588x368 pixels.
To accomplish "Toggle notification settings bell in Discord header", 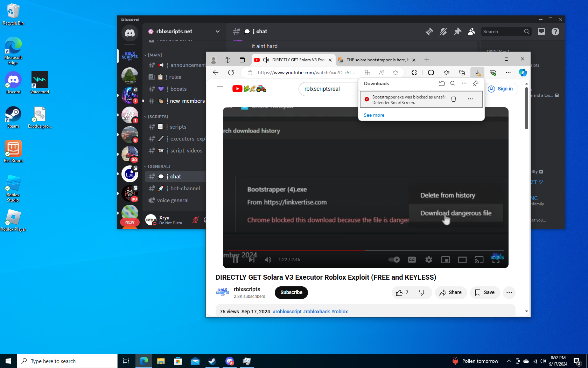I will point(443,32).
